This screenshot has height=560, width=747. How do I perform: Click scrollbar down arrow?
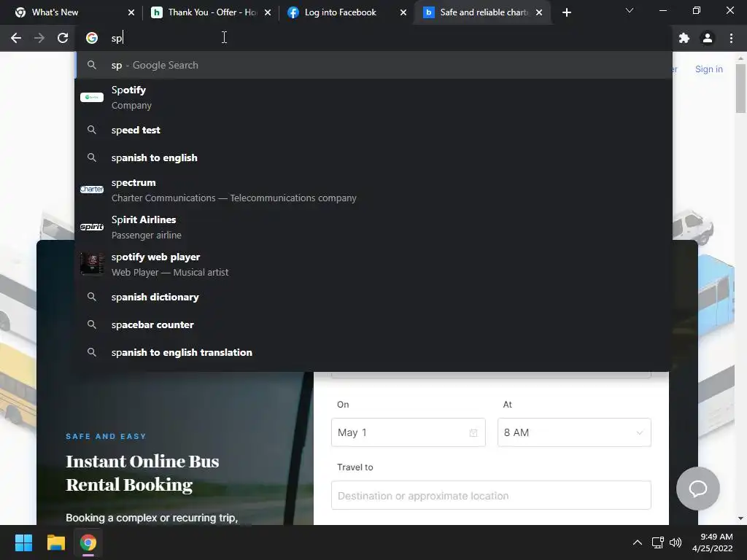(x=740, y=518)
